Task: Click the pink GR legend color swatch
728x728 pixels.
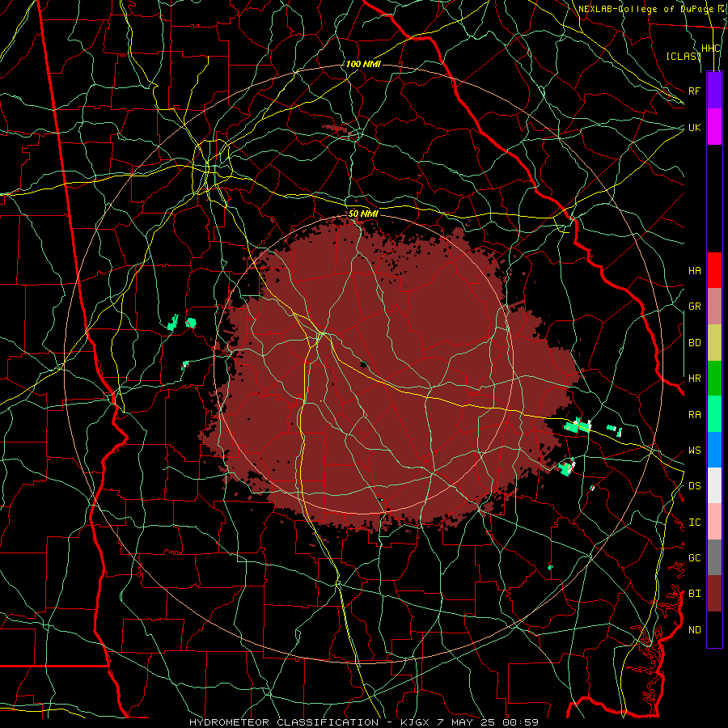Action: 714,306
